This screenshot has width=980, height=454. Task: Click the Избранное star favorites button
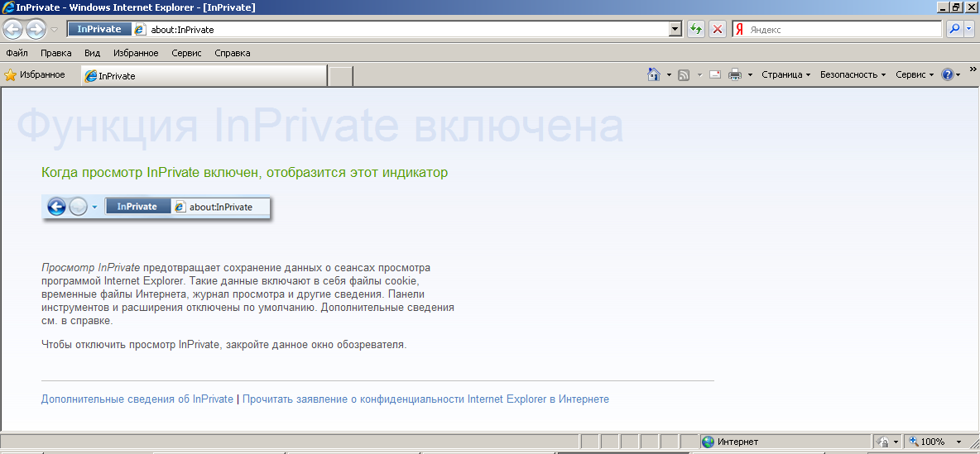click(x=35, y=75)
